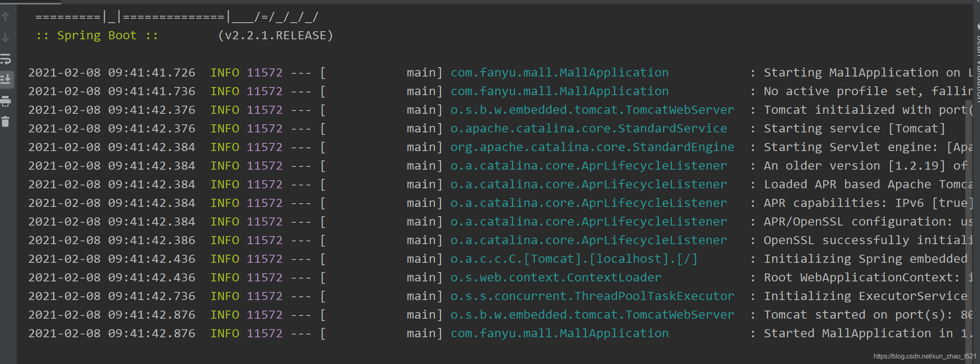980x364 pixels.
Task: Click the ':: Spring Boot ::' banner text
Action: coord(97,36)
